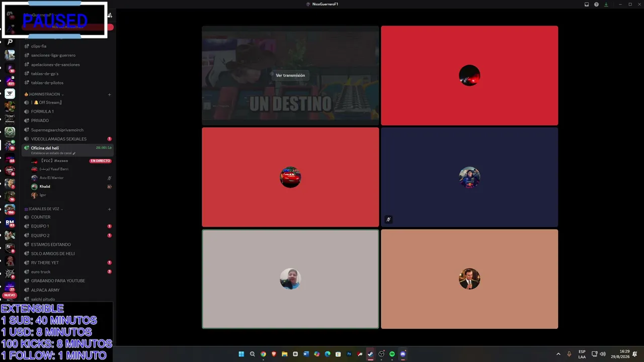Open OBS Studio from the taskbar
Screen dimensions: 644x362
(381, 354)
